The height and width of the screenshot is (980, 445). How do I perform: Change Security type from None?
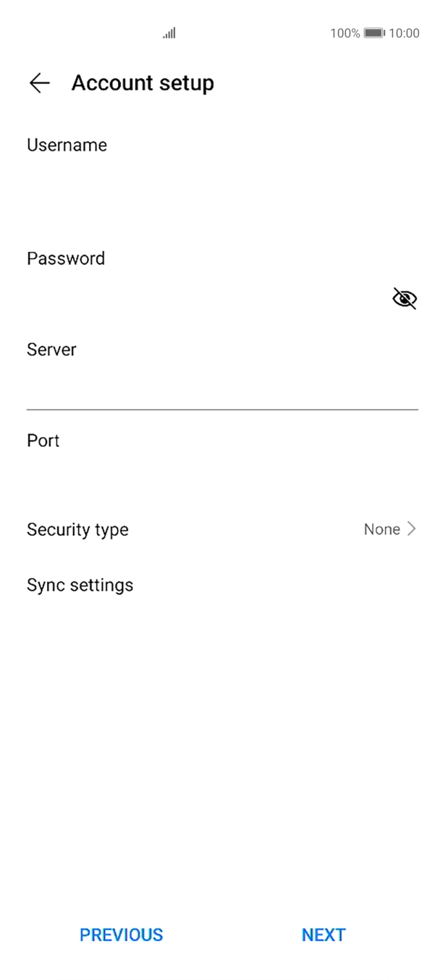[382, 529]
